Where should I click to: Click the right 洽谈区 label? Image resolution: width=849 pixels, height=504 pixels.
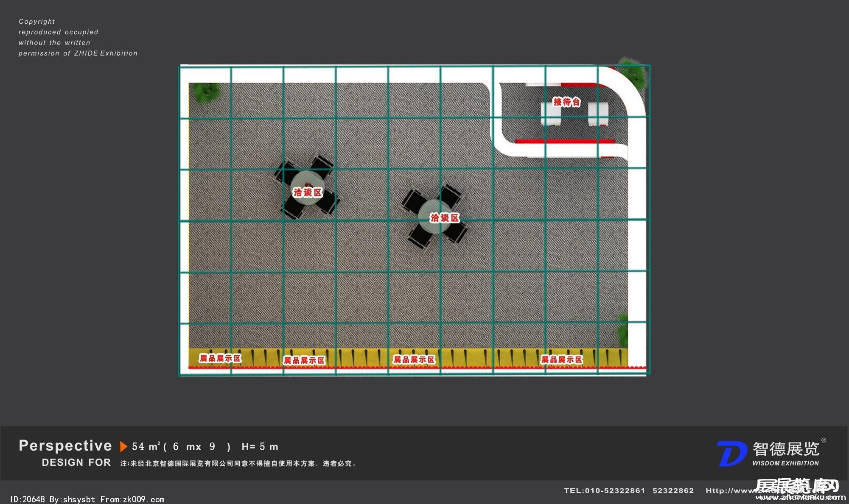pos(444,218)
